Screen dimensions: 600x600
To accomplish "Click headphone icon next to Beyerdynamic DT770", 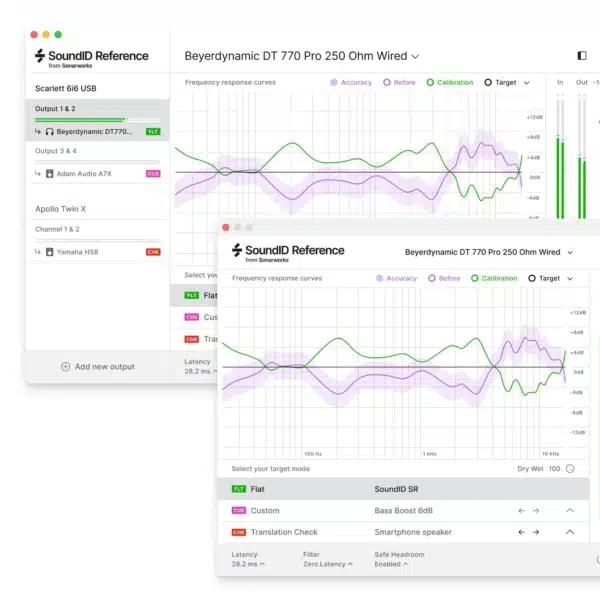I will pyautogui.click(x=49, y=132).
